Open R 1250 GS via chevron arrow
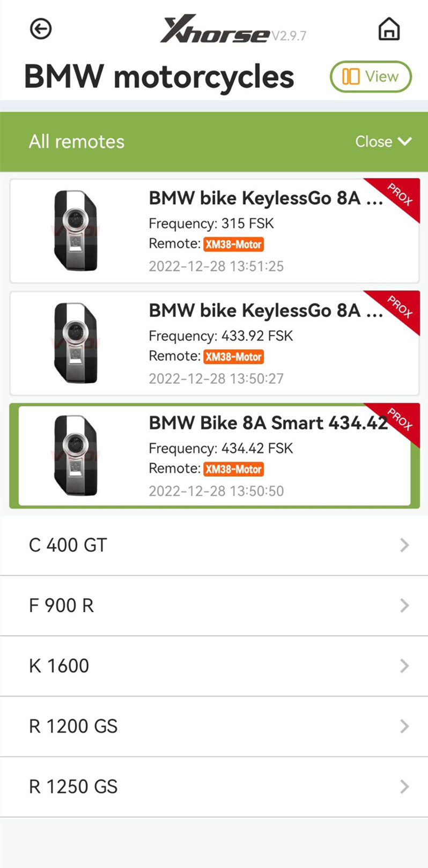The image size is (428, 868). click(404, 787)
